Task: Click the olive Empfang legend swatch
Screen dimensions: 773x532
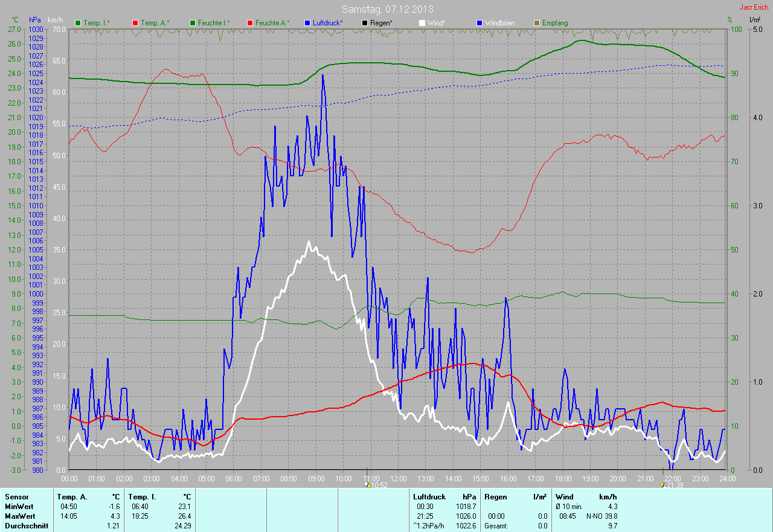Action: 537,23
